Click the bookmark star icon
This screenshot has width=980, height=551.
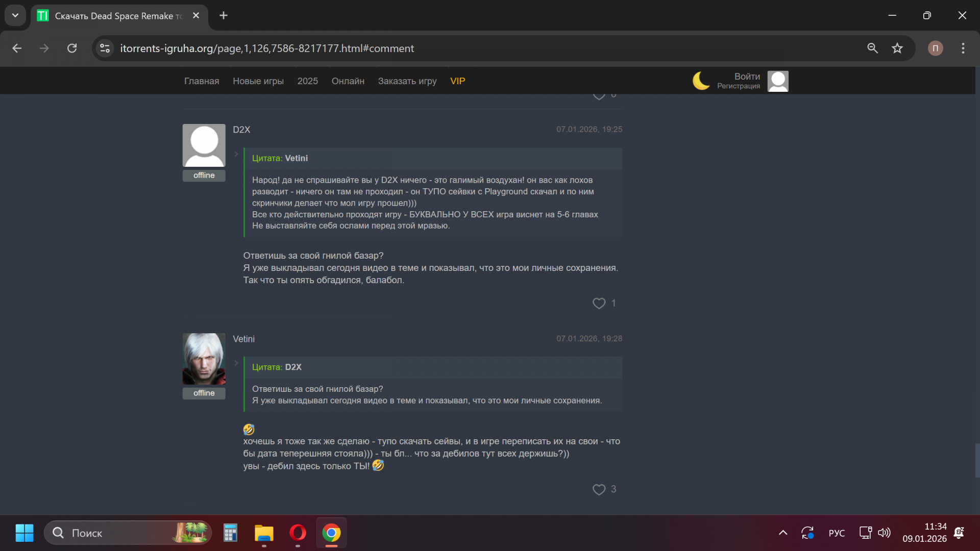pos(897,48)
